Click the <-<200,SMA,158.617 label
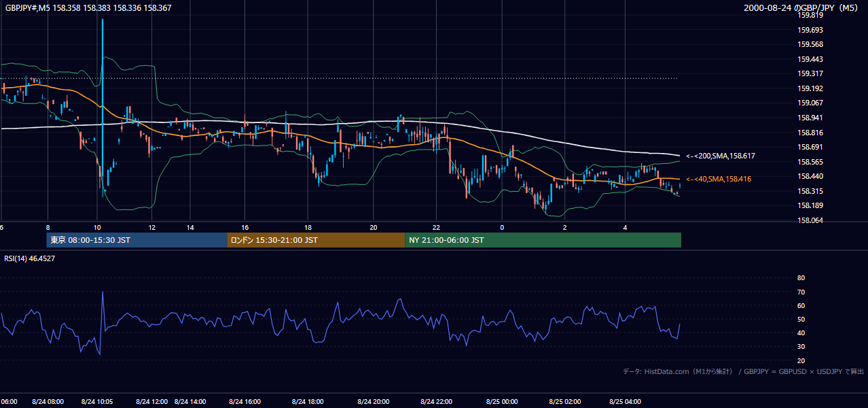This screenshot has width=868, height=408. coord(721,156)
